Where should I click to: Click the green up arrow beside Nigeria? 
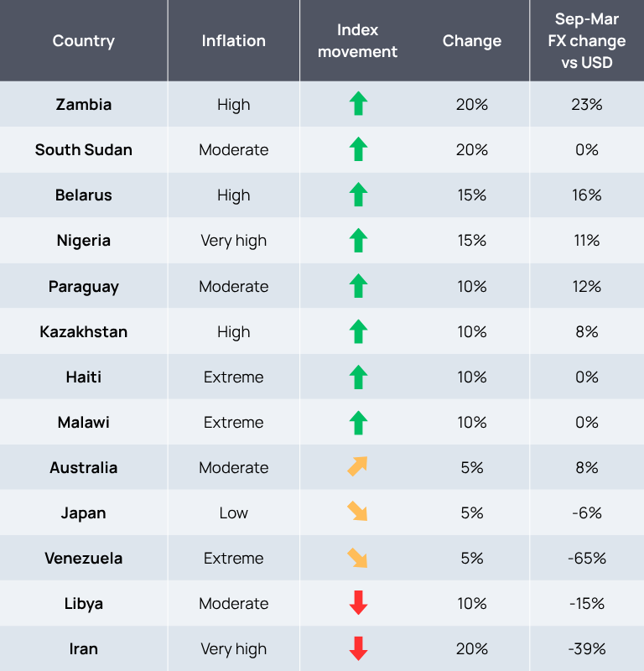(358, 241)
